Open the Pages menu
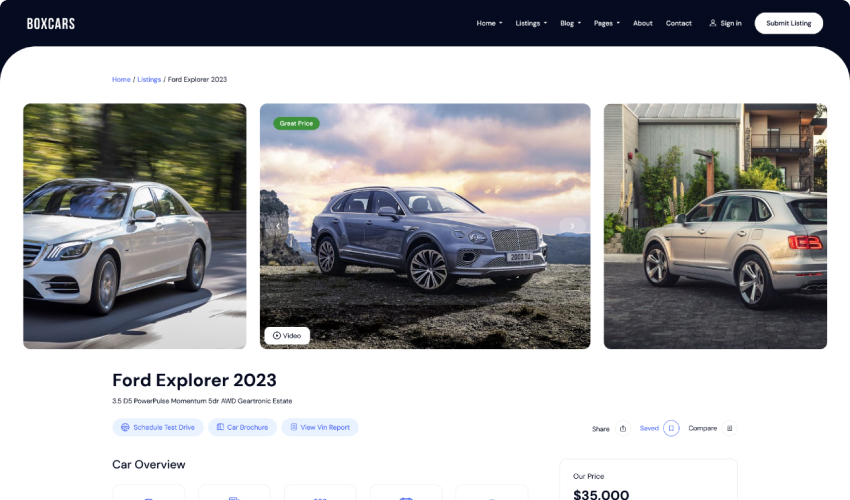The height and width of the screenshot is (500, 850). (x=607, y=23)
